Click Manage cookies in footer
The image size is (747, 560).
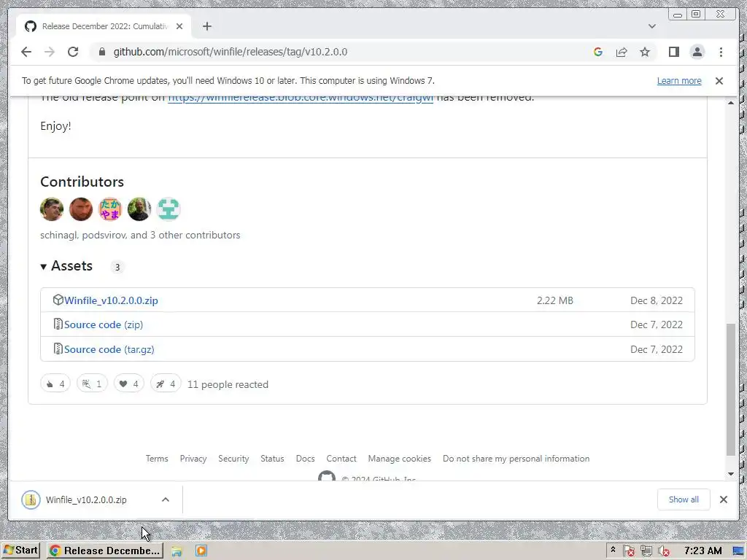coord(399,459)
